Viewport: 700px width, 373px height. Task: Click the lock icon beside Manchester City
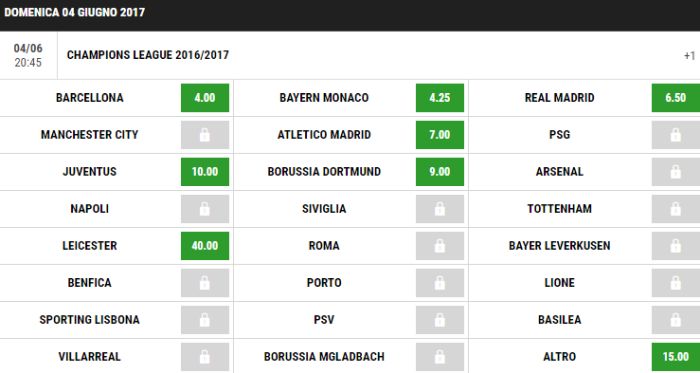[205, 135]
